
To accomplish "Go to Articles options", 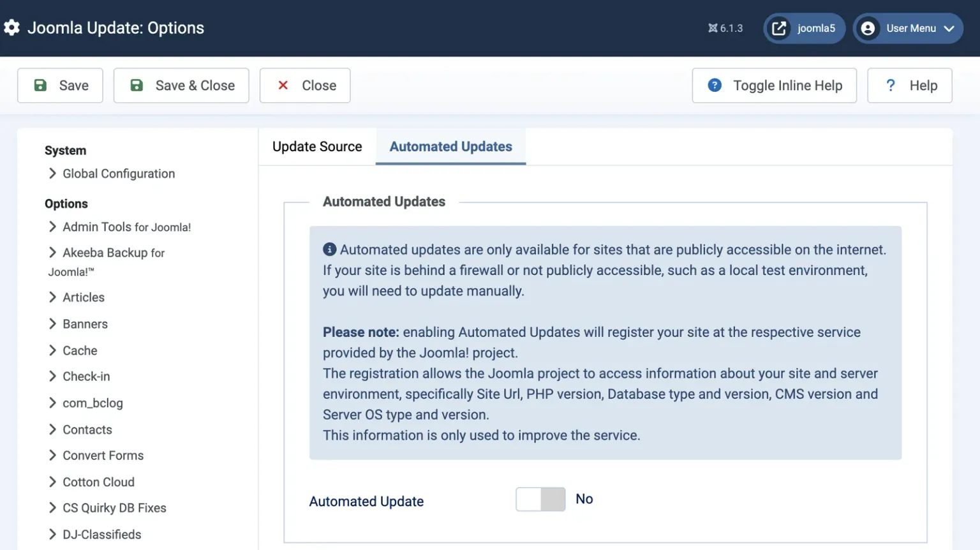I will coord(84,297).
